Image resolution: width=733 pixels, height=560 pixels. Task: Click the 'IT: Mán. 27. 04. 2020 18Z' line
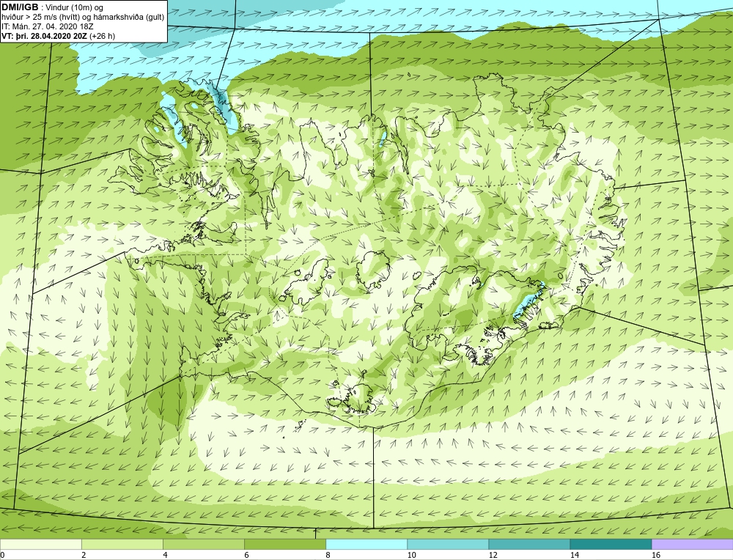tap(47, 26)
